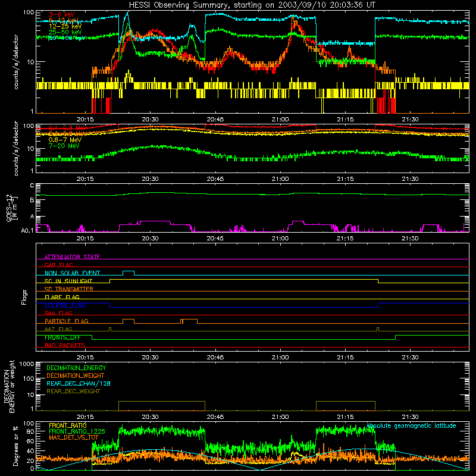Click the Absolute geomagnetic latitude label
The width and height of the screenshot is (476, 476).
(411, 425)
